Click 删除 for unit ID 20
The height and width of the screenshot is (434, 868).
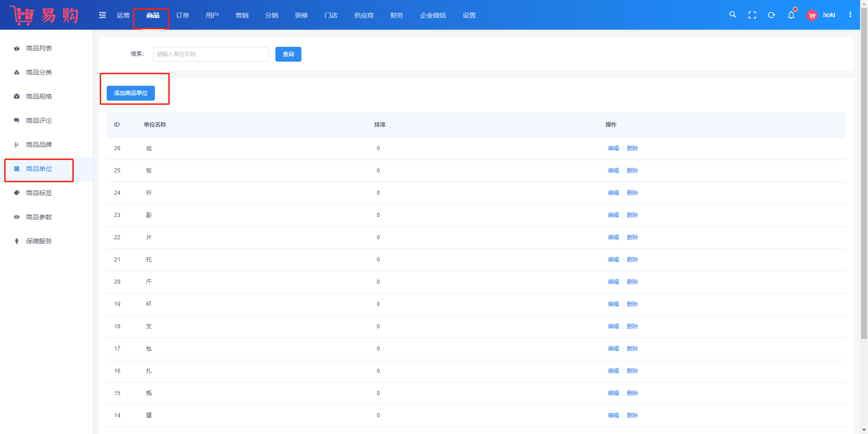(632, 282)
